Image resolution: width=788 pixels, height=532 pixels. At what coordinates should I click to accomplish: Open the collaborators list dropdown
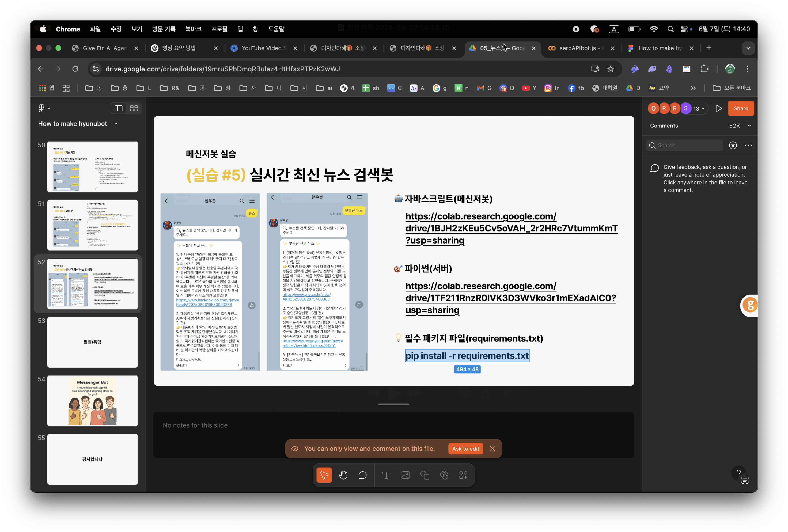pos(699,108)
